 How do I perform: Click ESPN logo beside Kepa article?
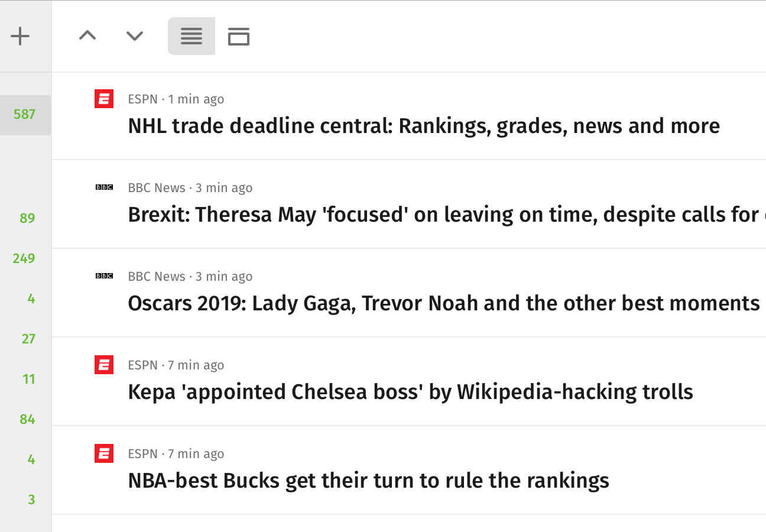coord(104,365)
